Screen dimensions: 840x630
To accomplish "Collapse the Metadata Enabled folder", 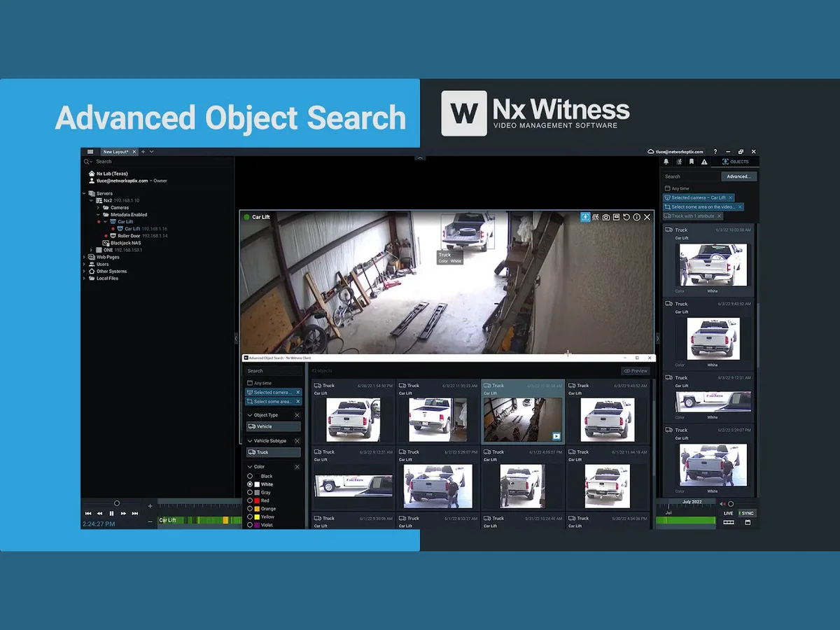I will pos(99,215).
